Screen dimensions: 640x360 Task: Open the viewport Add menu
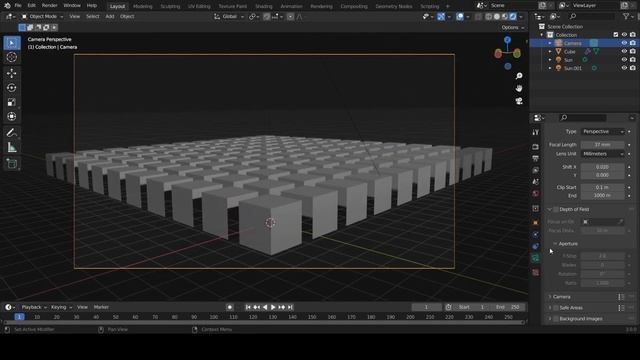(x=110, y=16)
